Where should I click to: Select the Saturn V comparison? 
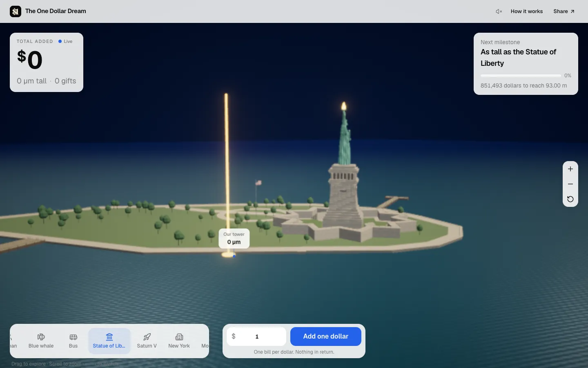point(147,341)
